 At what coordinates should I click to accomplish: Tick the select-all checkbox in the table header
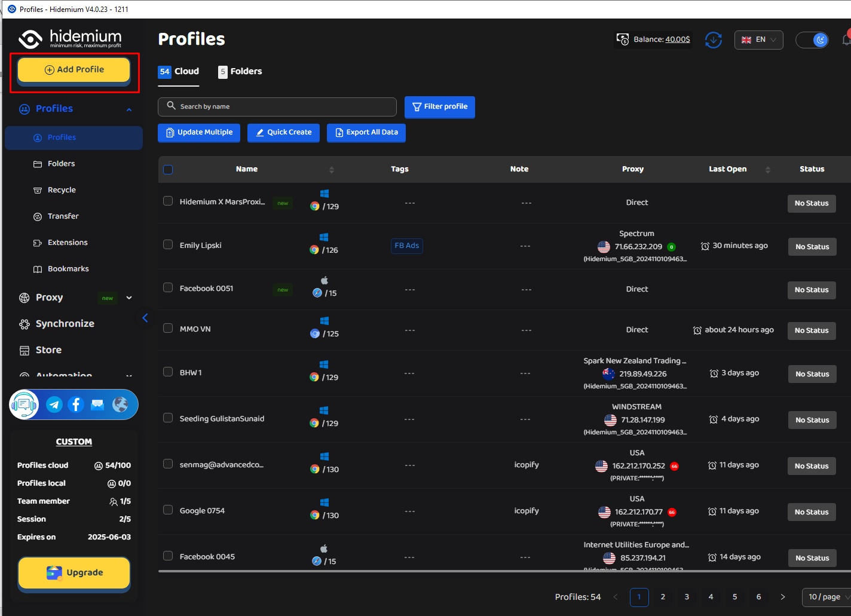(168, 169)
